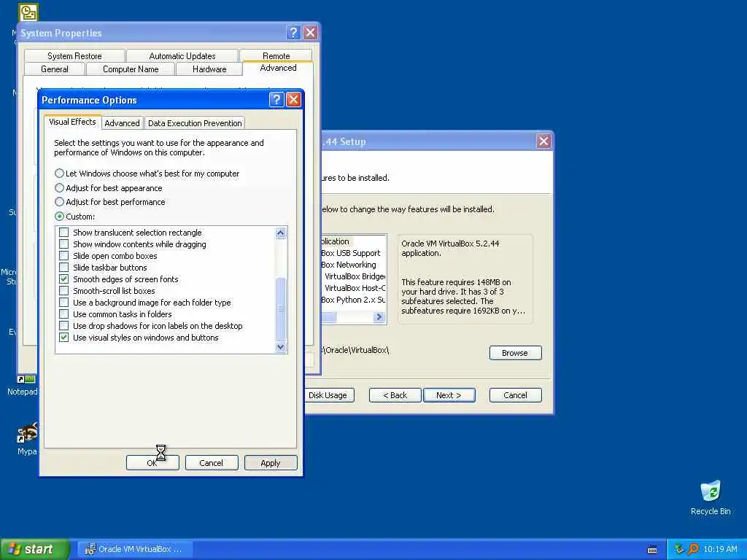Click the visual effects list scrollbar thumb

click(x=281, y=308)
